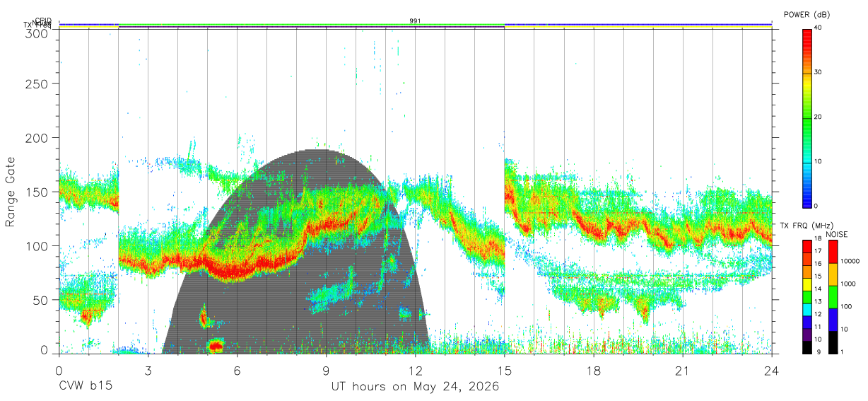The image size is (868, 401).
Task: Click the 40 label on the POWER colorbar
Action: pyautogui.click(x=819, y=27)
